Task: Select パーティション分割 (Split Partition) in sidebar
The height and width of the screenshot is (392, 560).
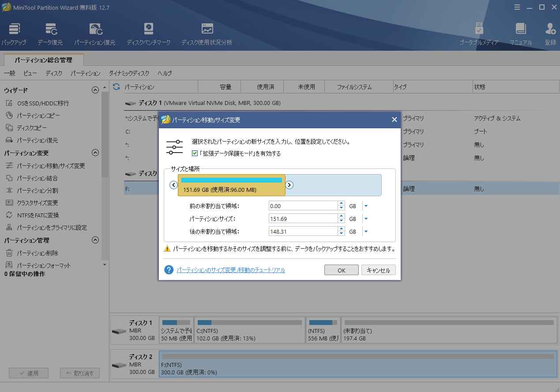Action: point(36,190)
